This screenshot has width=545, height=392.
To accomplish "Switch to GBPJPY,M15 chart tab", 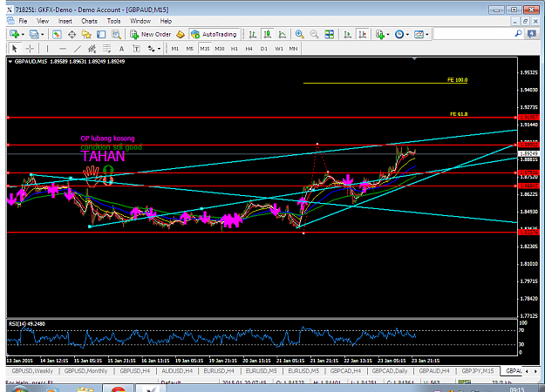I will click(478, 371).
